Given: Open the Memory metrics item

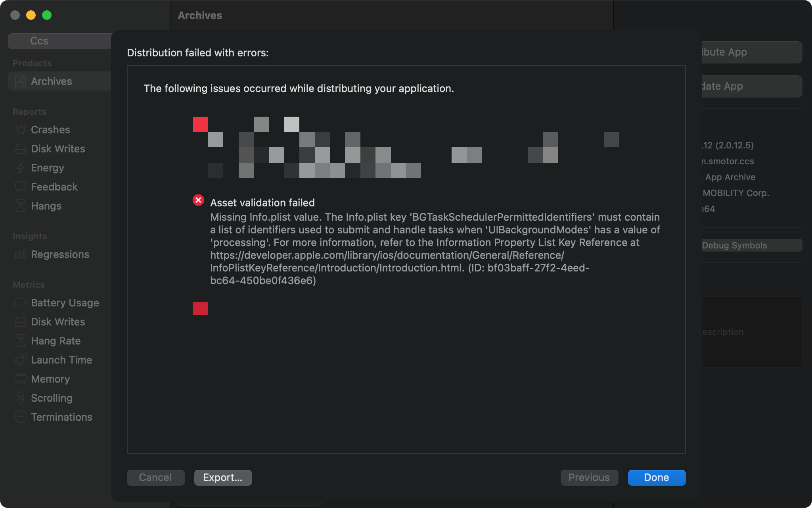Looking at the screenshot, I should 50,379.
